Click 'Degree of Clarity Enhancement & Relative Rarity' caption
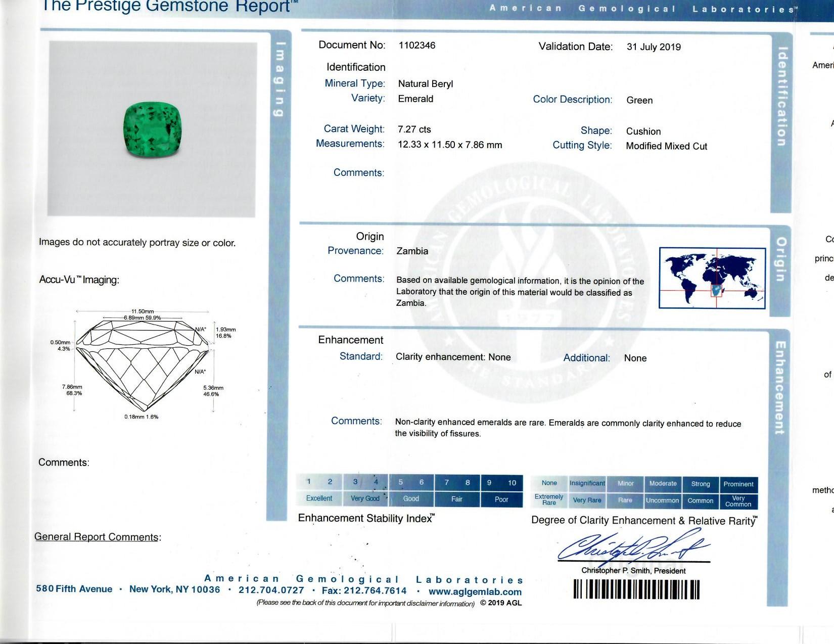 tap(644, 521)
